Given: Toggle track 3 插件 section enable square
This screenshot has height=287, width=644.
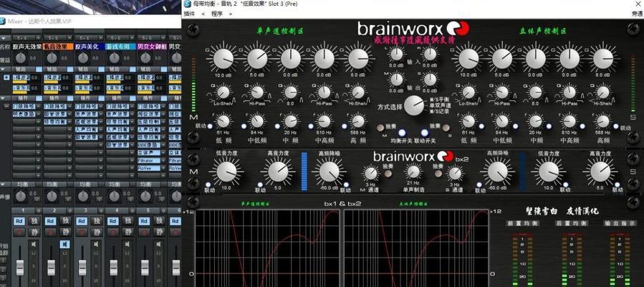Looking at the screenshot, I should [x=101, y=98].
